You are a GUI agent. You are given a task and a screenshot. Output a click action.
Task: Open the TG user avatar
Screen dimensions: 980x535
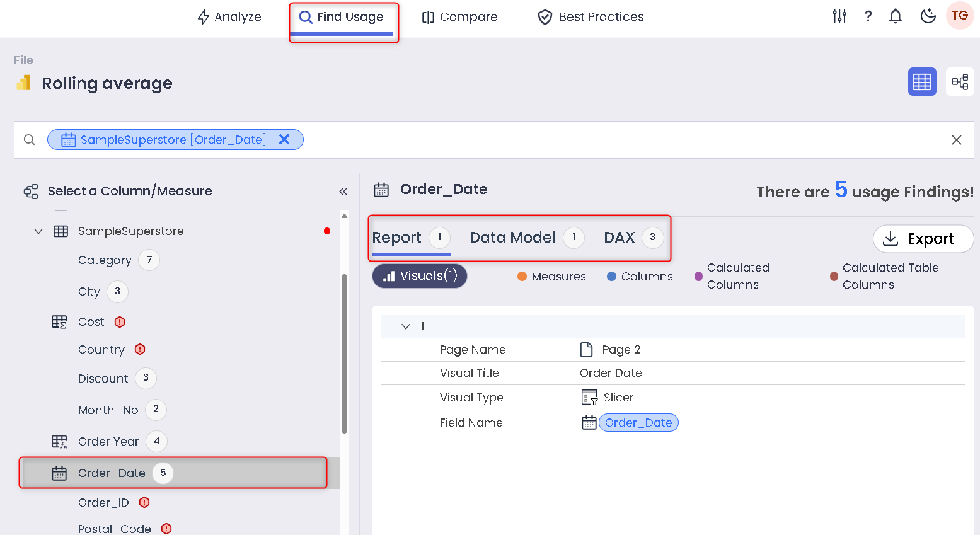pos(959,16)
